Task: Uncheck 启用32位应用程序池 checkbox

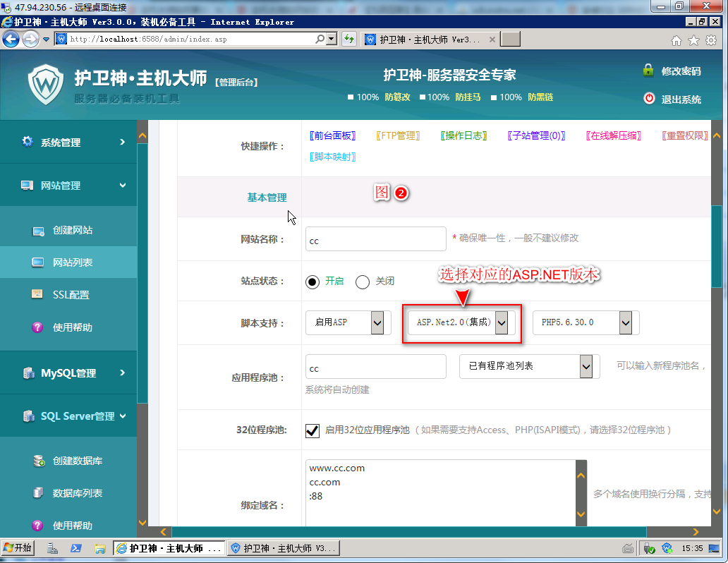Action: 313,430
